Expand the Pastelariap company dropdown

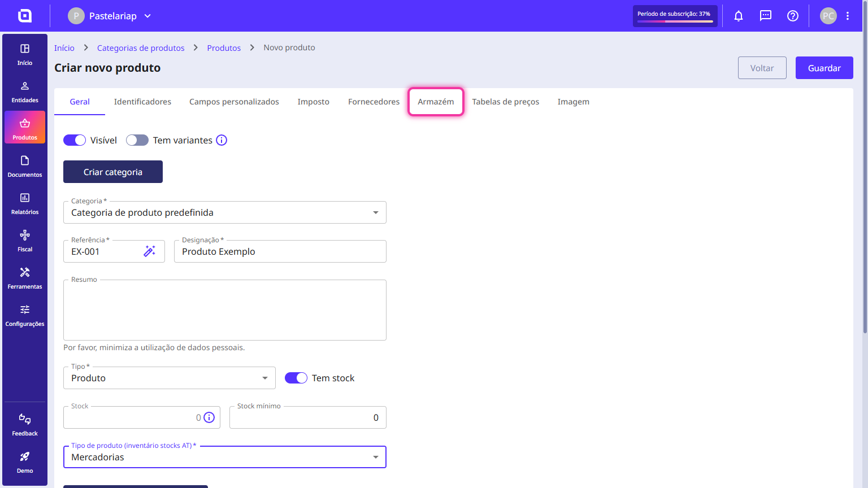point(110,16)
